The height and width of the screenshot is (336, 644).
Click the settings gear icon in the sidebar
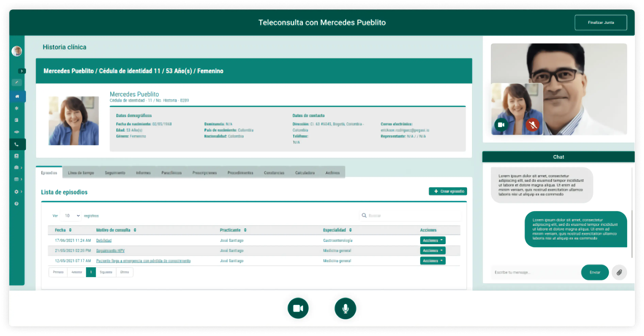pyautogui.click(x=17, y=192)
